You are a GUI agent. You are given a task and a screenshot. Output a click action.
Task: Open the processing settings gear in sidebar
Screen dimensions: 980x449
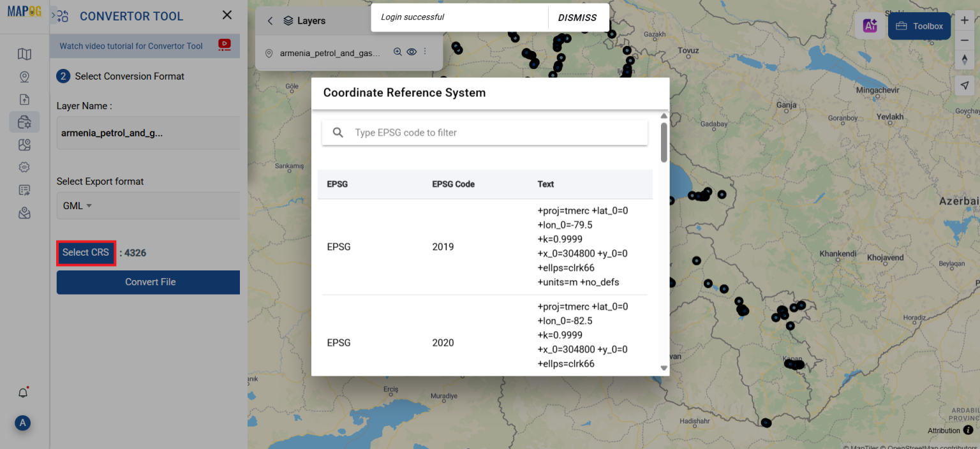pos(24,166)
